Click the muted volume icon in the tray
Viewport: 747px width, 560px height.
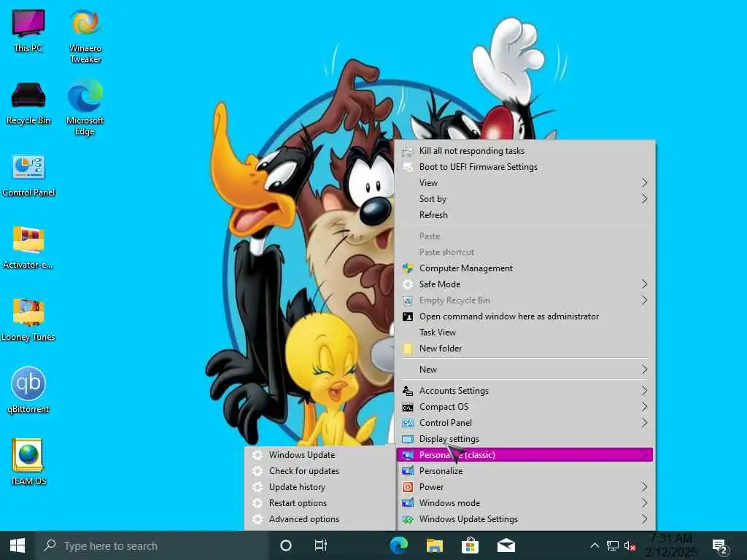pyautogui.click(x=630, y=545)
